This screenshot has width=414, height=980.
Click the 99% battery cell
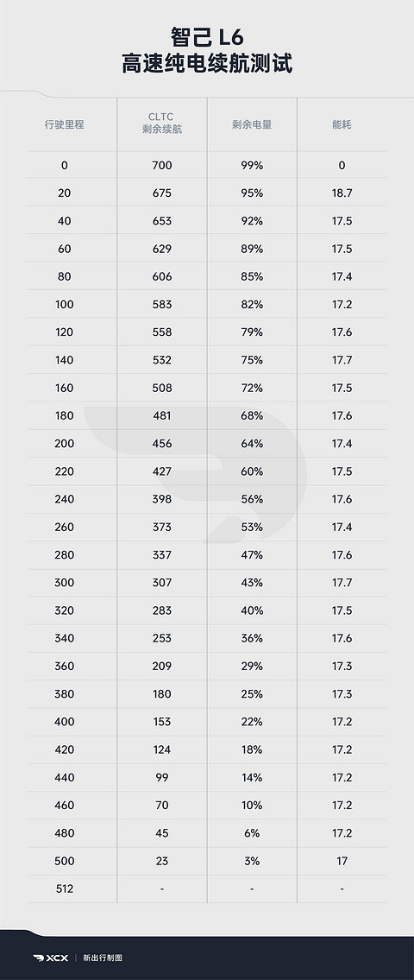pos(252,166)
